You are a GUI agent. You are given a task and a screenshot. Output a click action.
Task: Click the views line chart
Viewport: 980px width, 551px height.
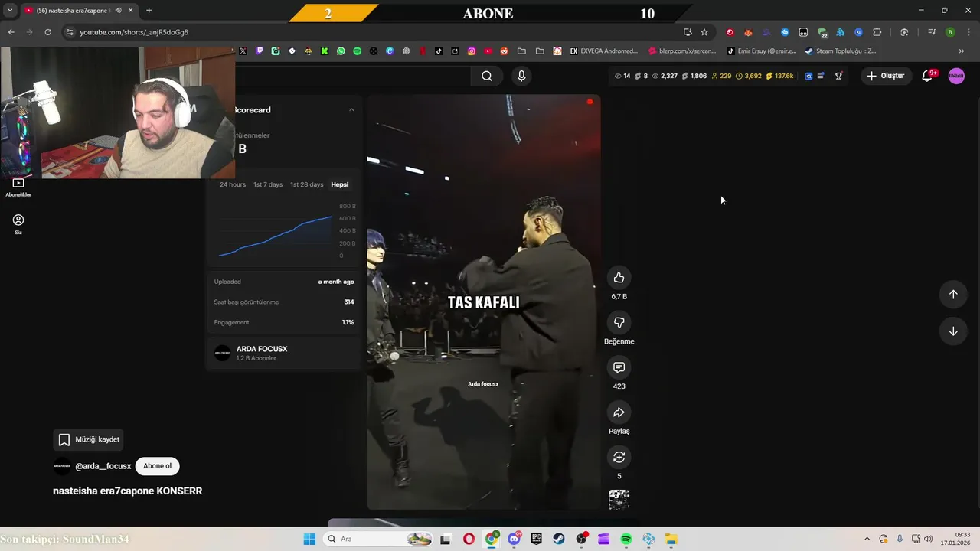[276, 235]
